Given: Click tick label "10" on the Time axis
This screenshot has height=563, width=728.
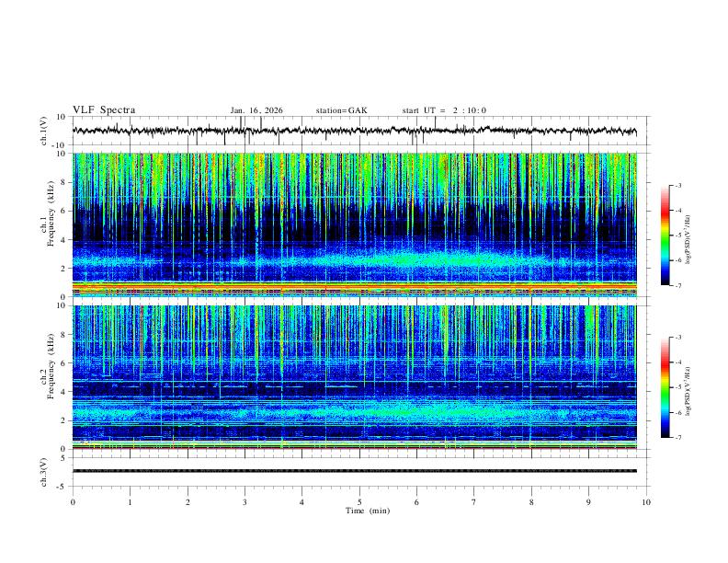Looking at the screenshot, I should tap(646, 502).
